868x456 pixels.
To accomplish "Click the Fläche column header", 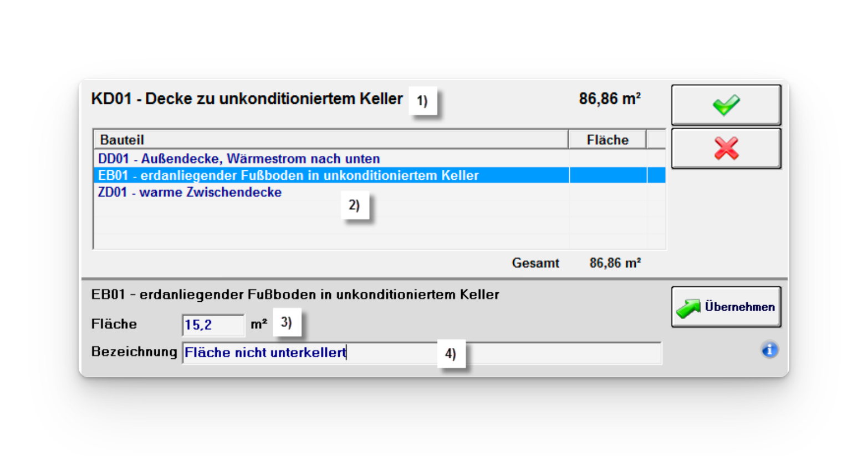I will [607, 140].
